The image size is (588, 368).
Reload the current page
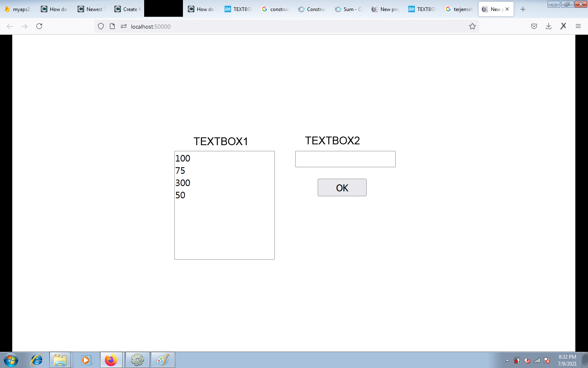[39, 26]
